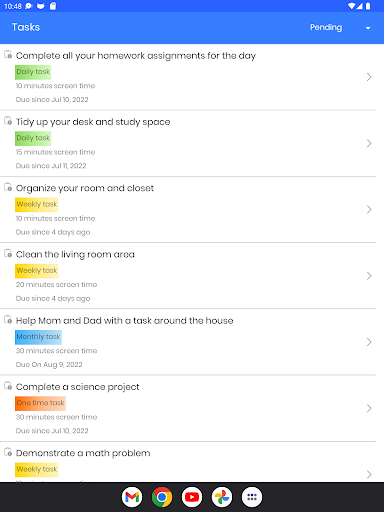384x512 pixels.
Task: Tap the clipboard icon beside homework assignments task
Action: tap(8, 54)
